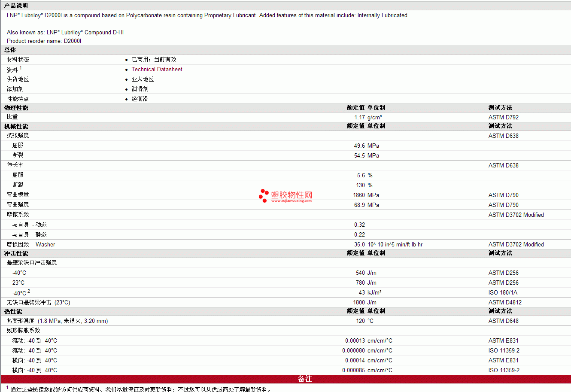Click the 热性能 section header
The image size is (571, 392).
point(13,311)
